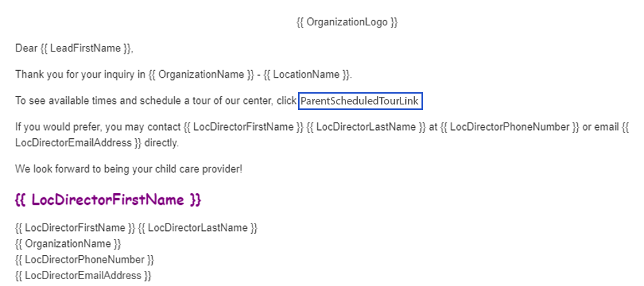Select {{ OrganizationName }} in the inquiry sentence

click(x=201, y=75)
